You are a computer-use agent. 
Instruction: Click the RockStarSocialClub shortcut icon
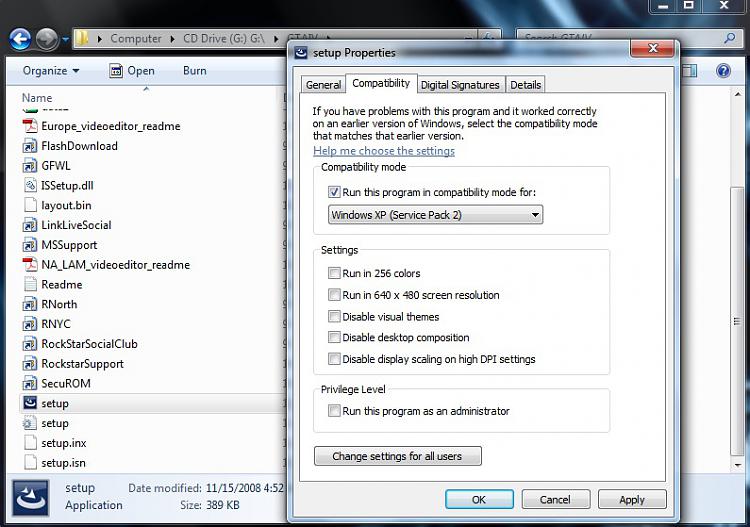tap(30, 344)
